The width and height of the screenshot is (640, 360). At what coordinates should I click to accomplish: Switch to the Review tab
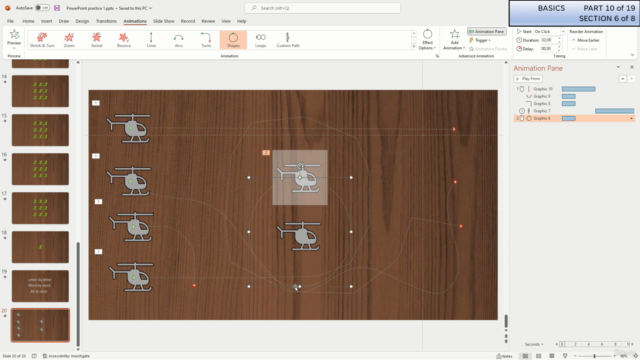coord(208,21)
